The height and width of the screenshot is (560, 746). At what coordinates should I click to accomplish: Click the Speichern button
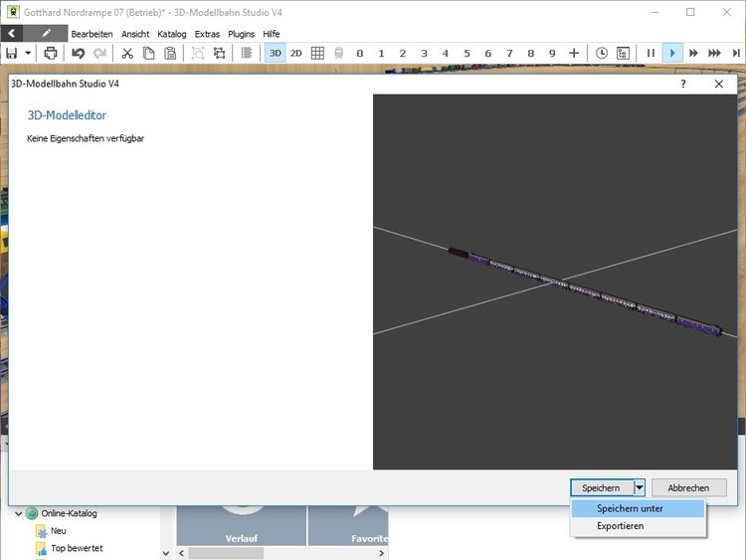[602, 487]
